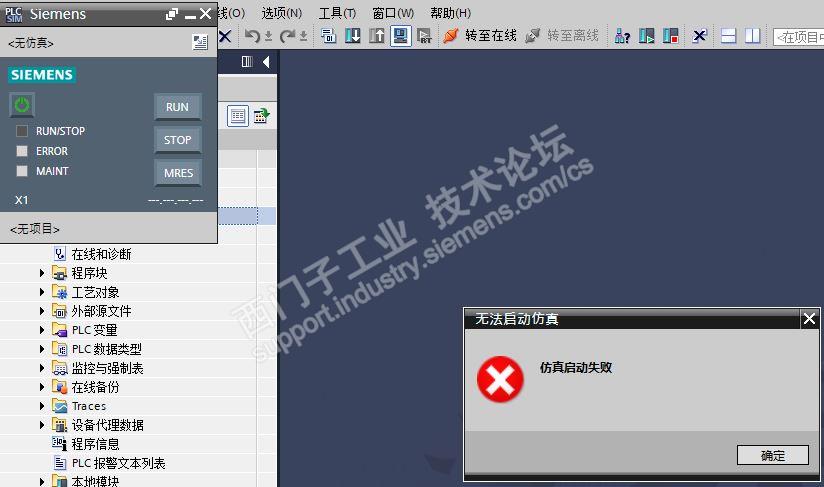
Task: Expand the 外部源文件 folder
Action: click(x=42, y=310)
